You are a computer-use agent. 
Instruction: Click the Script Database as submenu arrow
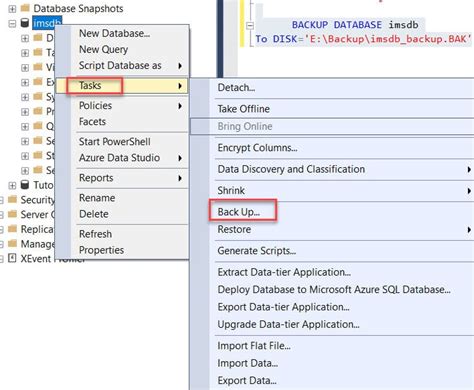tap(180, 66)
